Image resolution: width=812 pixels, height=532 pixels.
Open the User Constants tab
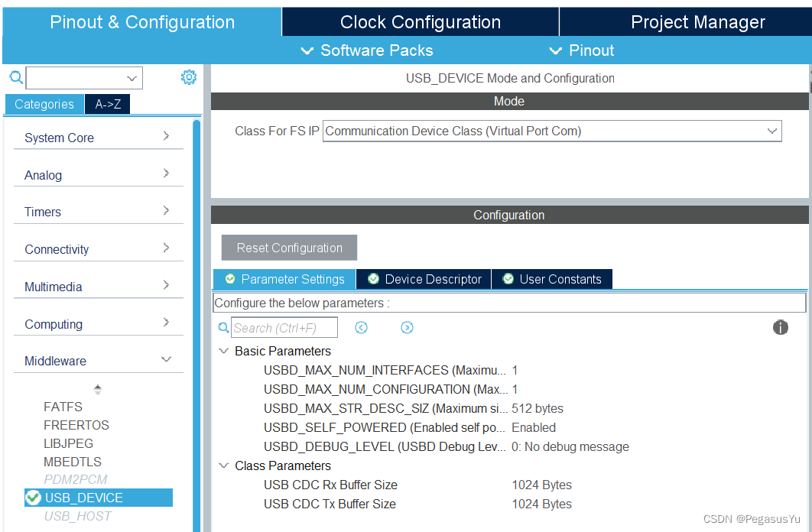tap(552, 279)
